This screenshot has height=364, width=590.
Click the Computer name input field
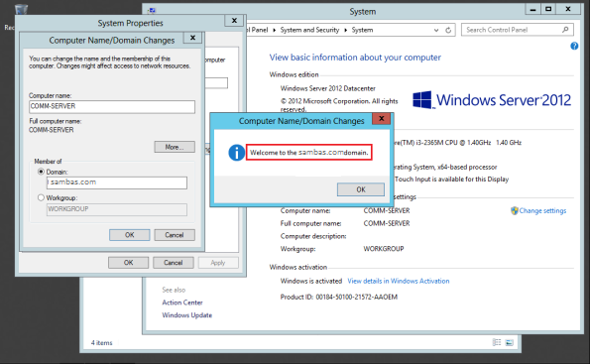tap(112, 106)
